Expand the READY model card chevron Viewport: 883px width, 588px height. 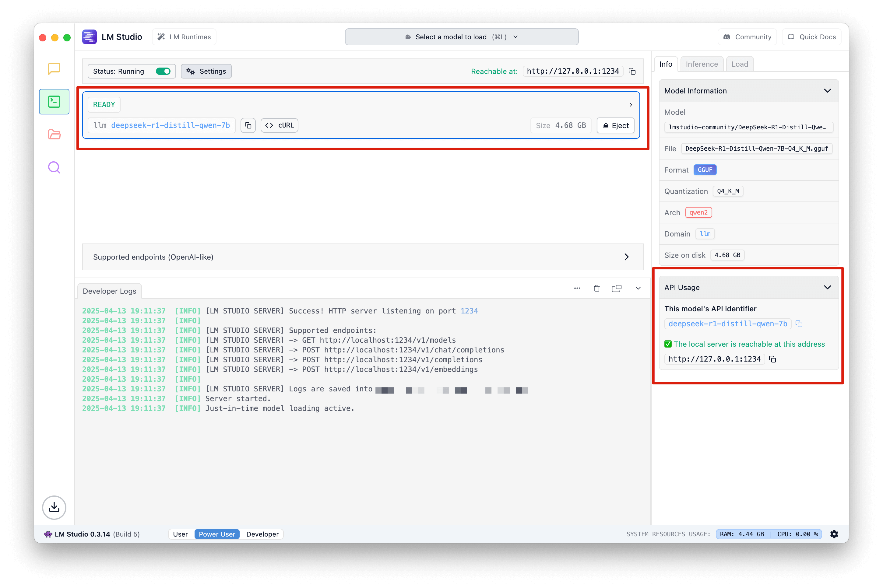[x=631, y=105]
